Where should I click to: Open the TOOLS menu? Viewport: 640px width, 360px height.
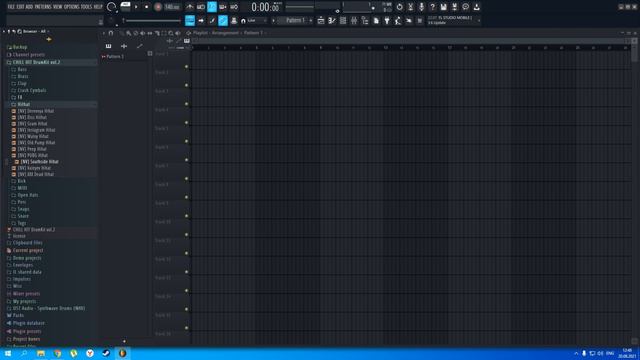(87, 7)
